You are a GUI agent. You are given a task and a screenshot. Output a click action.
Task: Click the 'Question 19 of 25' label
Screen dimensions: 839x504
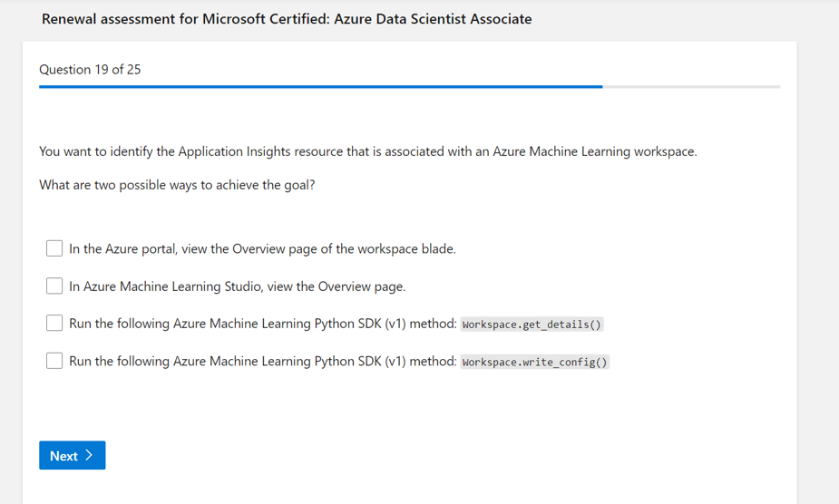[90, 70]
